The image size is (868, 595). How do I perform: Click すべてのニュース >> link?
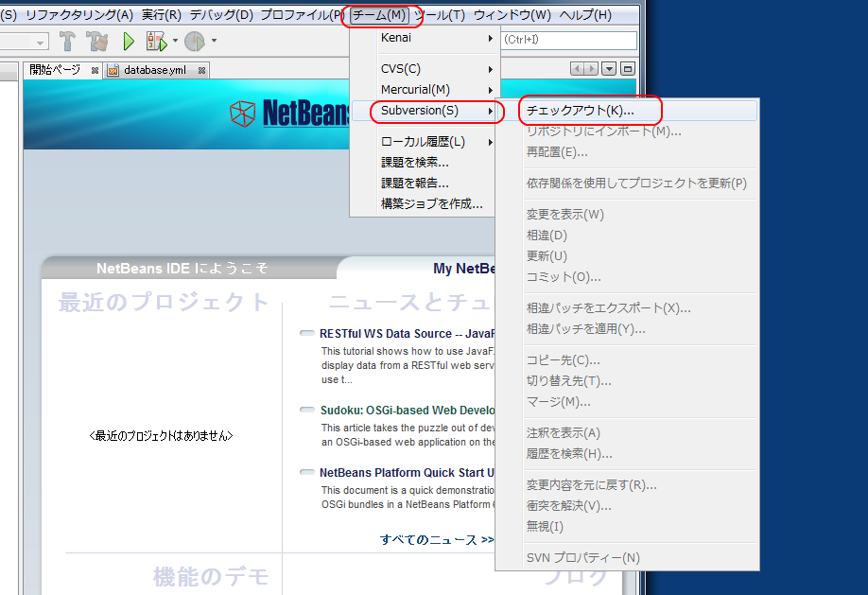436,539
